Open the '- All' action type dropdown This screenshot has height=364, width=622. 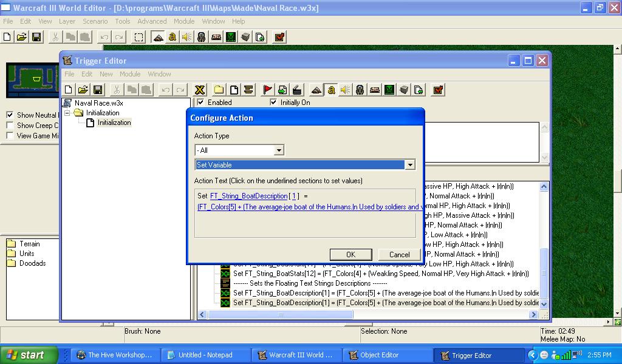279,150
